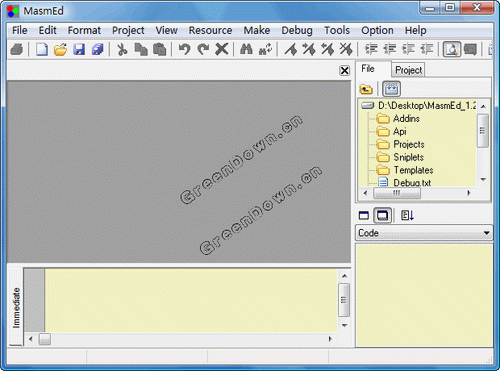Open the Debug menu

[x=297, y=30]
